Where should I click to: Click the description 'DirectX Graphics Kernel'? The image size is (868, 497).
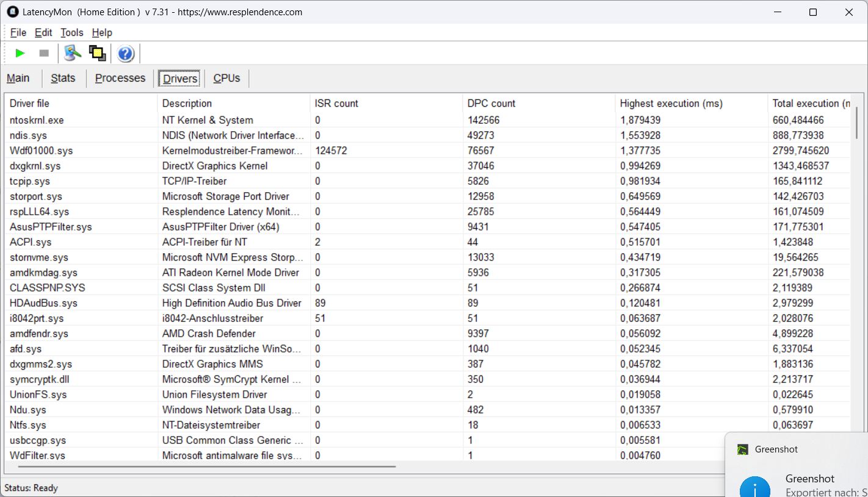pos(215,166)
